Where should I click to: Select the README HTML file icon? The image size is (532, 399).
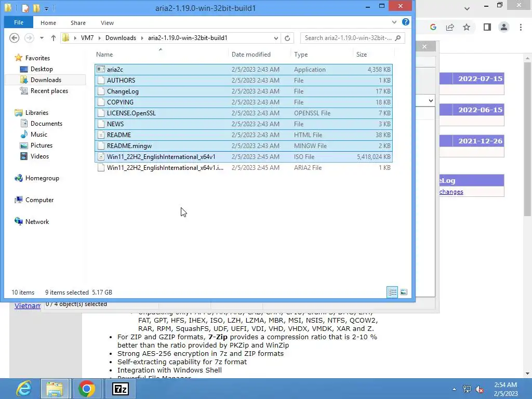pyautogui.click(x=101, y=135)
